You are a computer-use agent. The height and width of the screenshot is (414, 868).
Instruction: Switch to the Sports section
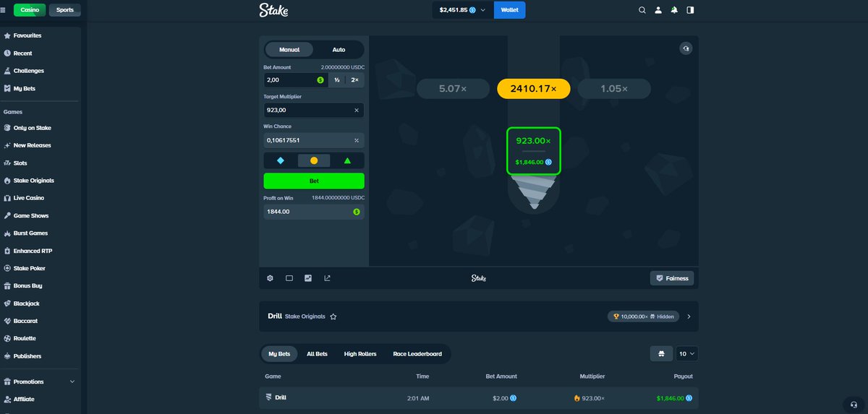[65, 10]
